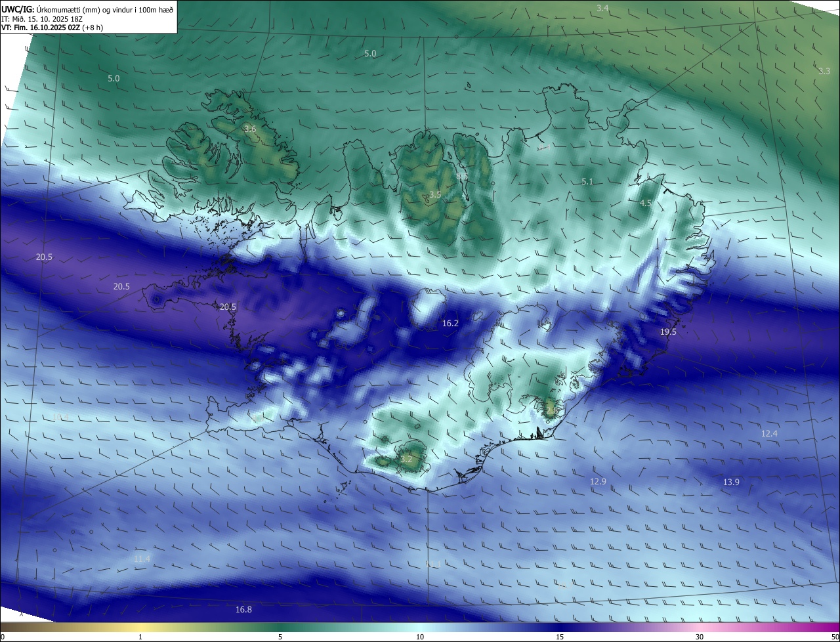
Task: Click the 12.4 value label on the map
Action: tap(769, 434)
